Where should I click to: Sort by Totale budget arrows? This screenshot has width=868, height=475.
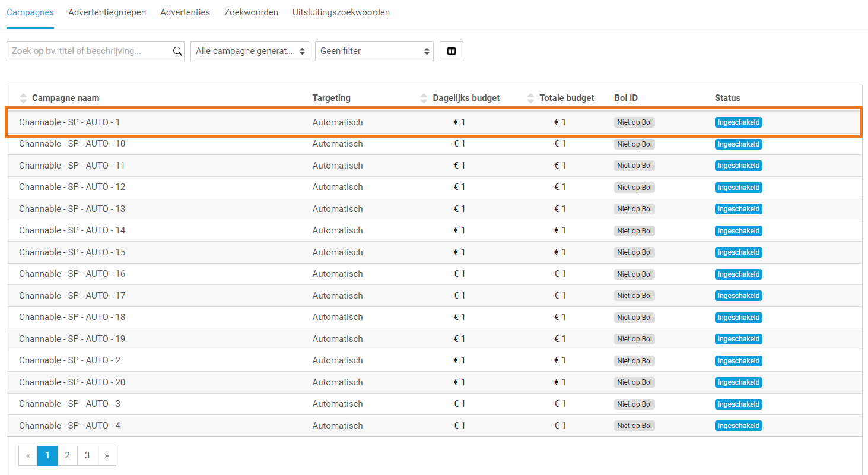pyautogui.click(x=530, y=98)
